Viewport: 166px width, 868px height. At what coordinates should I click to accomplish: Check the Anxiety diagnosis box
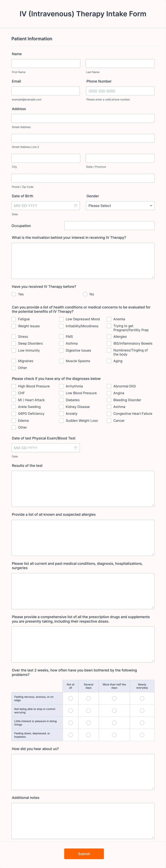click(x=61, y=414)
